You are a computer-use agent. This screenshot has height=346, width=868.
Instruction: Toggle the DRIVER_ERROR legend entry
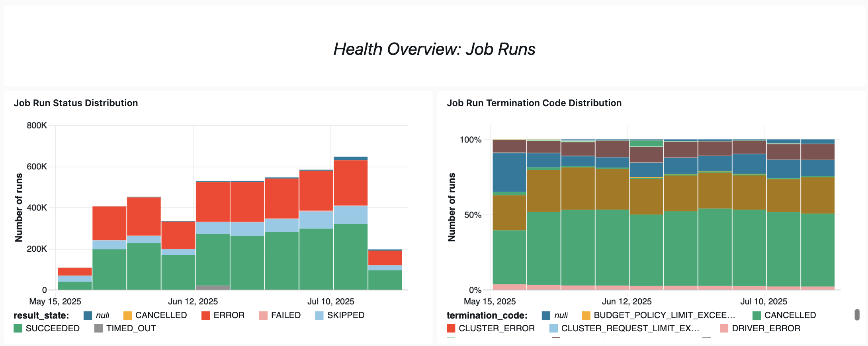(x=766, y=329)
